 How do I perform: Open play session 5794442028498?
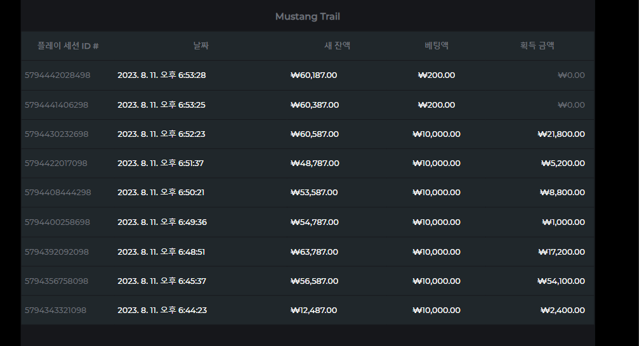coord(58,75)
